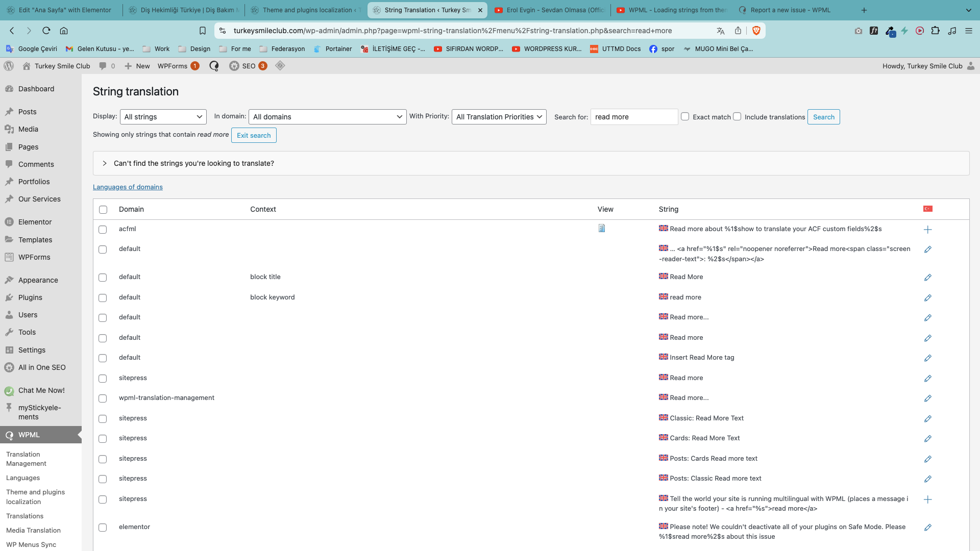Open the view document icon in the acfml row

[x=602, y=229]
